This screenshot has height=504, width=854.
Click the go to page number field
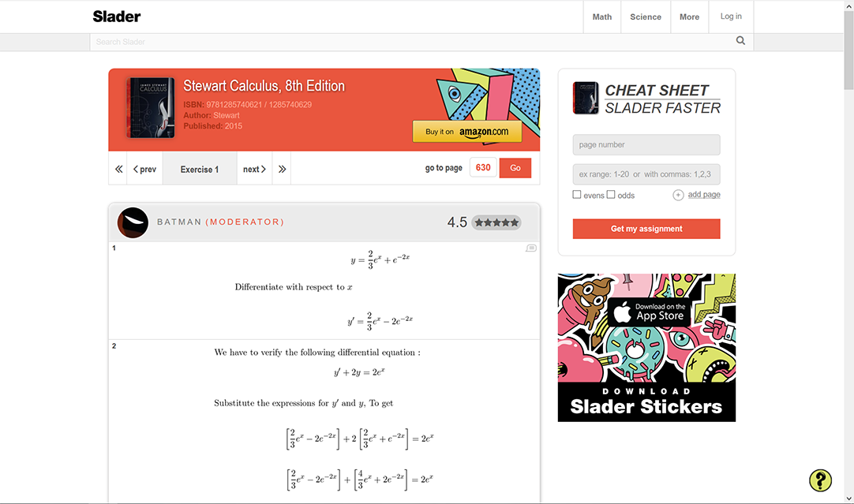click(483, 168)
